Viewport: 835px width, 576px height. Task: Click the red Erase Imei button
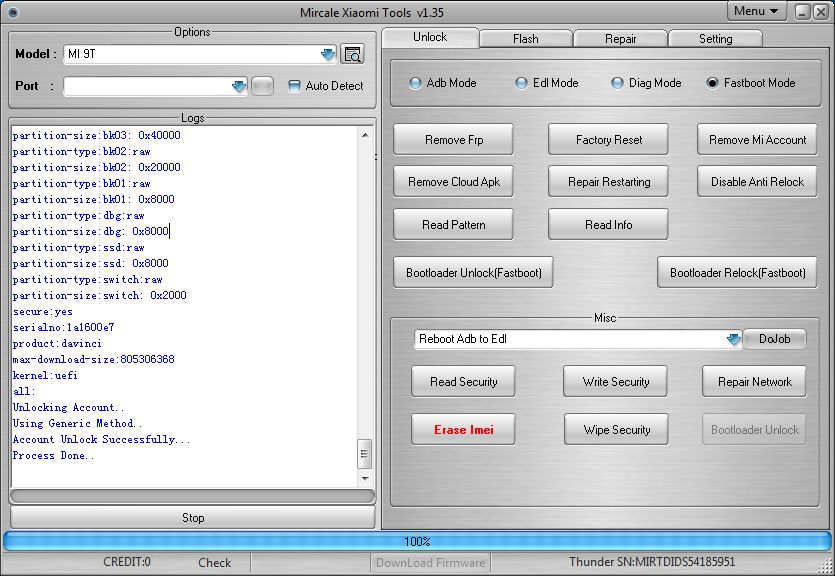463,430
